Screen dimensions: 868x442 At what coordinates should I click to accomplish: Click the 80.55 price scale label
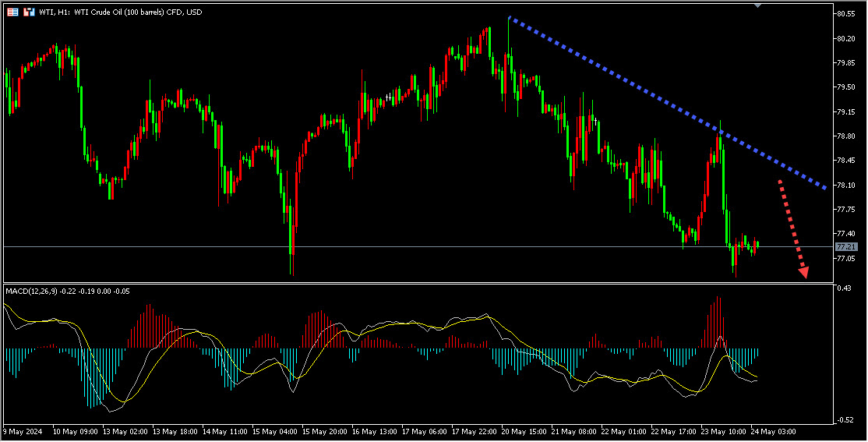845,14
